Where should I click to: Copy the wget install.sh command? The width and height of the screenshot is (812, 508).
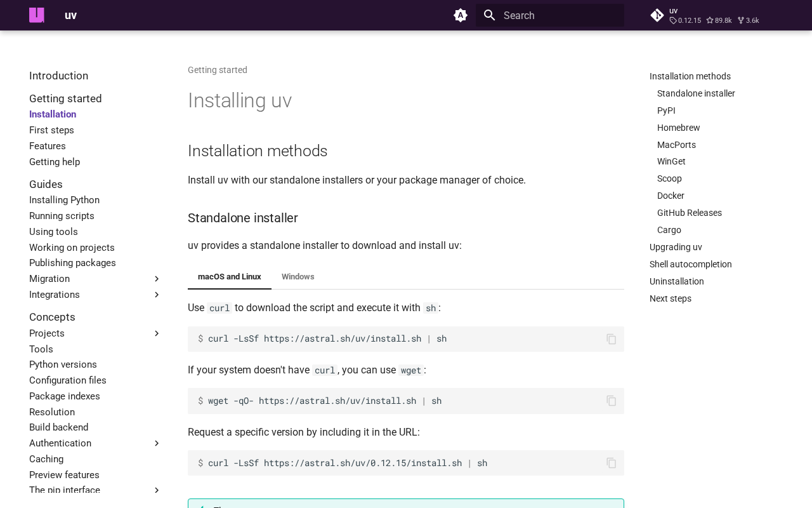click(612, 401)
